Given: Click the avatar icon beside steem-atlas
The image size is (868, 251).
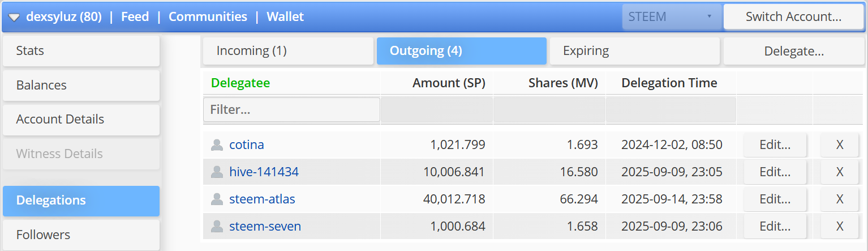Looking at the screenshot, I should [x=217, y=199].
